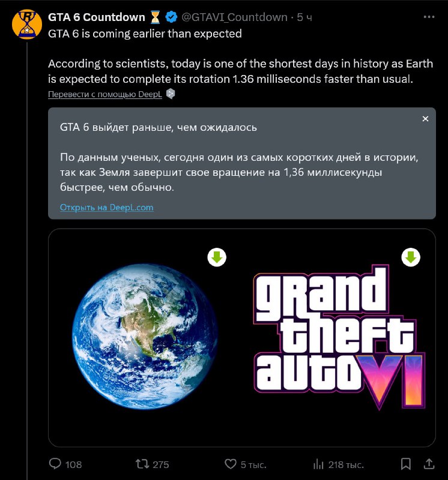Image resolution: width=448 pixels, height=480 pixels.
Task: Like the tweet with heart icon
Action: (x=230, y=464)
